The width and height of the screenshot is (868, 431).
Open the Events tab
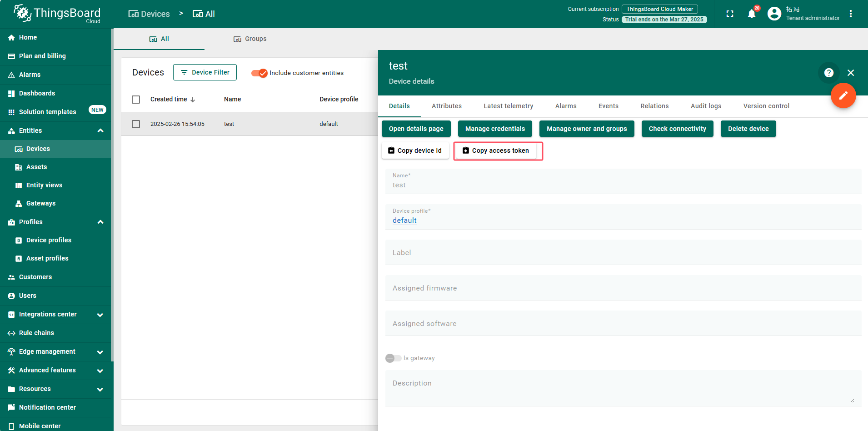coord(609,106)
